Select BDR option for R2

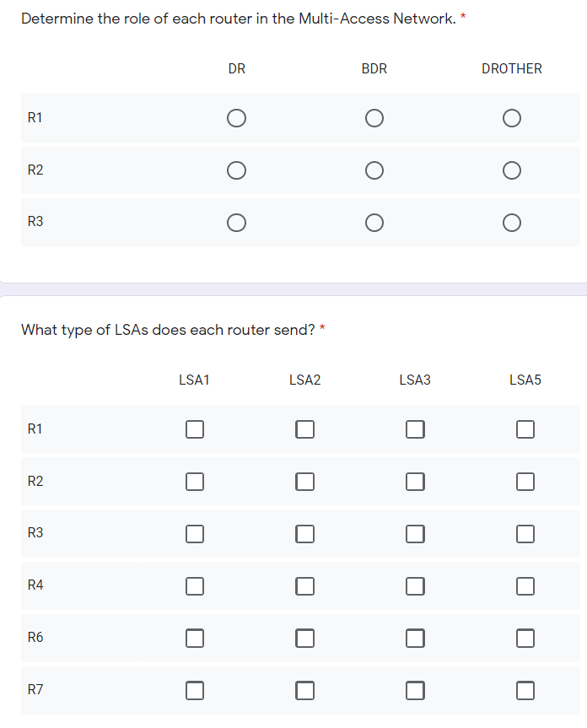(374, 170)
